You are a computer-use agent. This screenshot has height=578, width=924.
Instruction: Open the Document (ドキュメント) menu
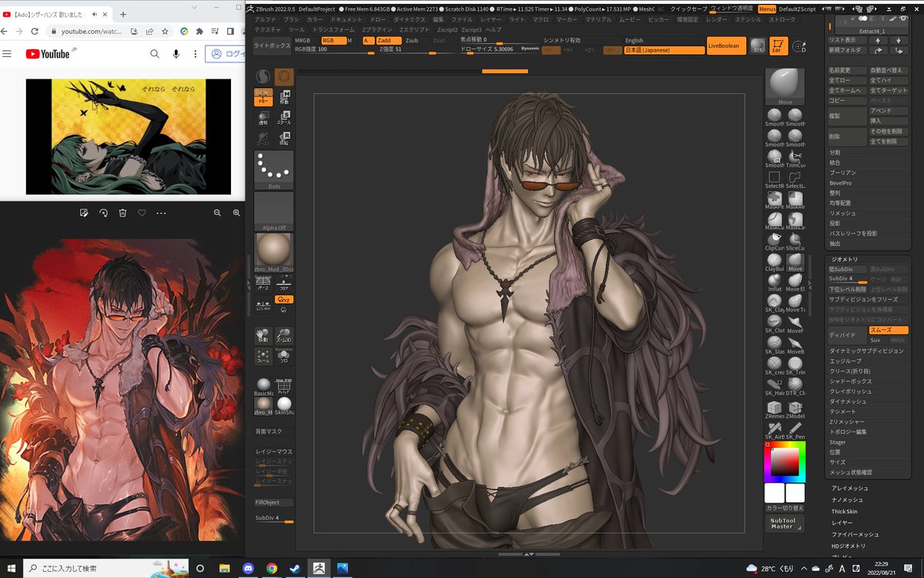[x=346, y=18]
